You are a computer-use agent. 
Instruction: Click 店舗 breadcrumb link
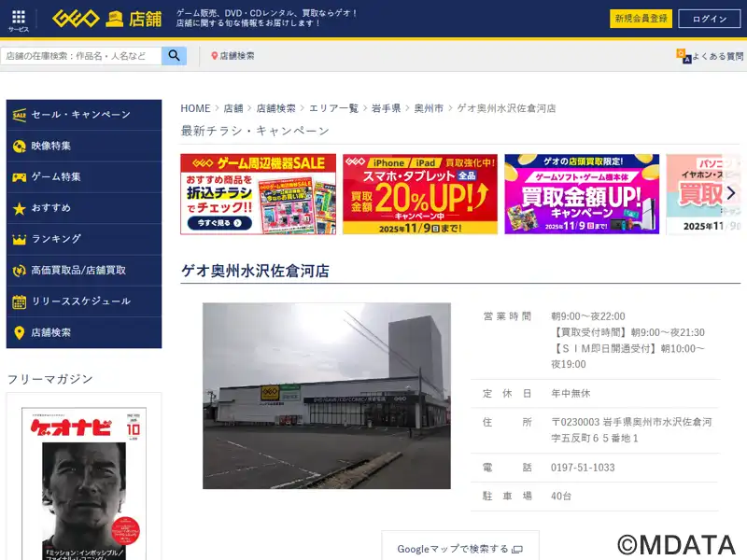233,108
